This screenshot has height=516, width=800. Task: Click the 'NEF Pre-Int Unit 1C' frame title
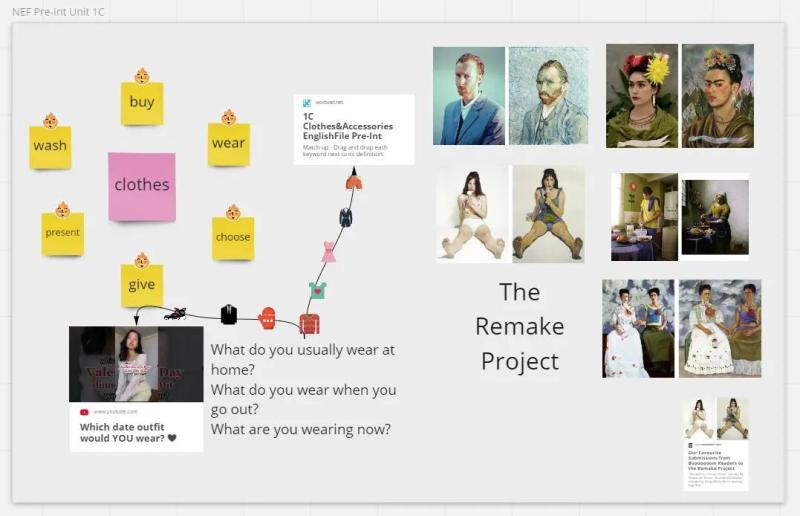58,12
